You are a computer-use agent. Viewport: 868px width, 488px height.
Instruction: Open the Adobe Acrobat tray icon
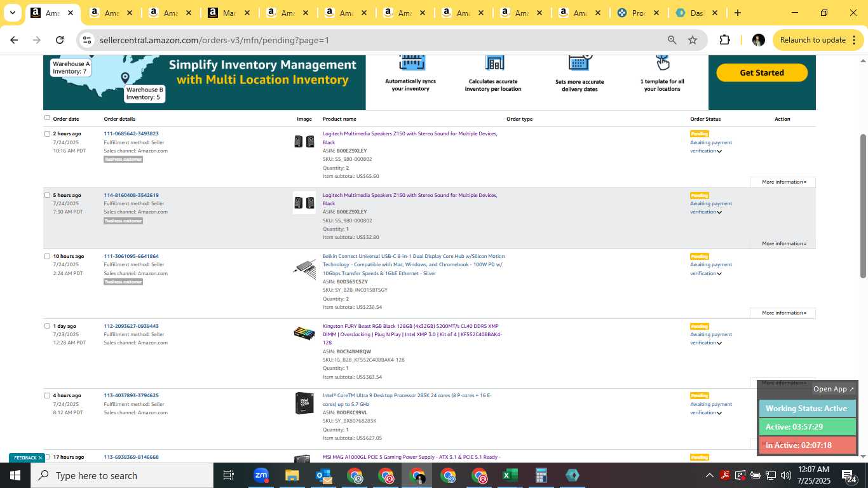point(725,475)
